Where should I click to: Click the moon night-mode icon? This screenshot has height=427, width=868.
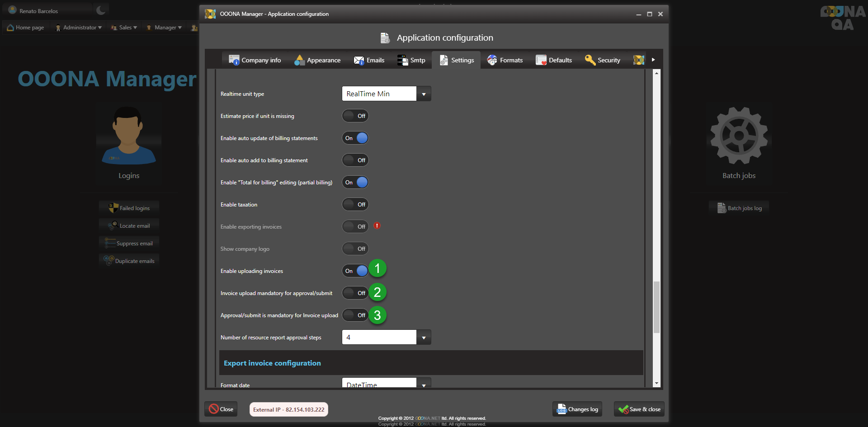point(101,10)
